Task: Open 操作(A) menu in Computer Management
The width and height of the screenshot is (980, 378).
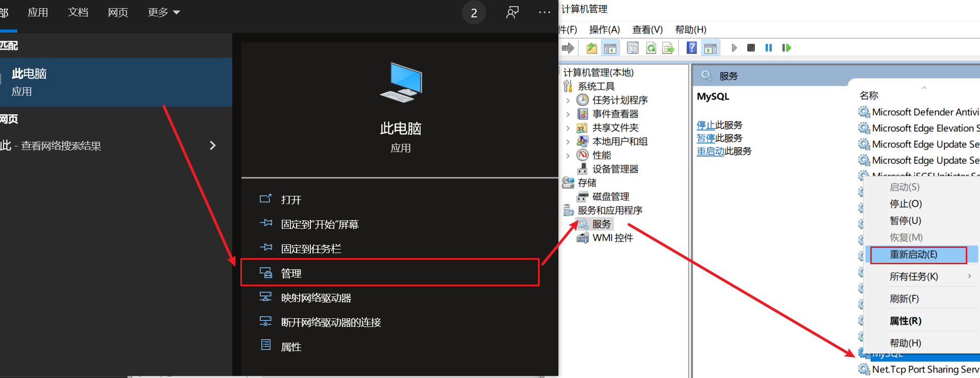Action: pos(604,30)
